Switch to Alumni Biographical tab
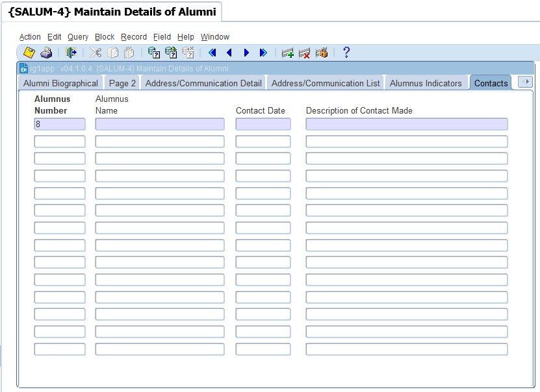This screenshot has width=540, height=392. 60,83
